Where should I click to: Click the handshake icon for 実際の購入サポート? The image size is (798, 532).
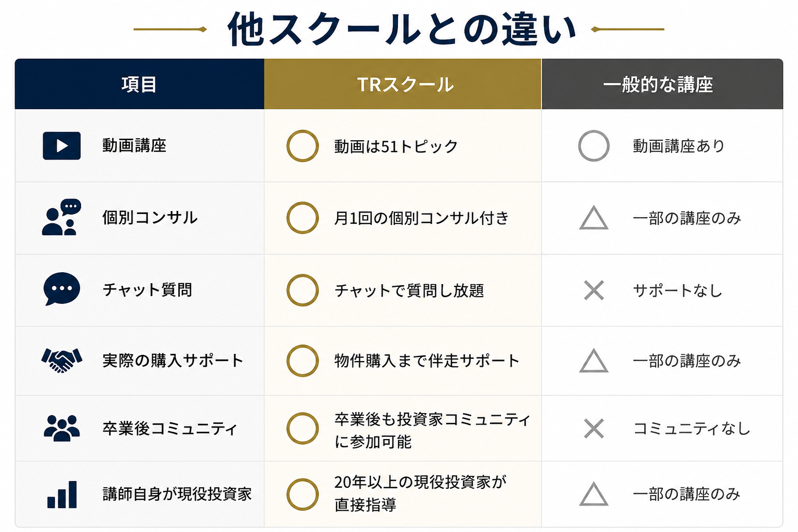tap(62, 360)
